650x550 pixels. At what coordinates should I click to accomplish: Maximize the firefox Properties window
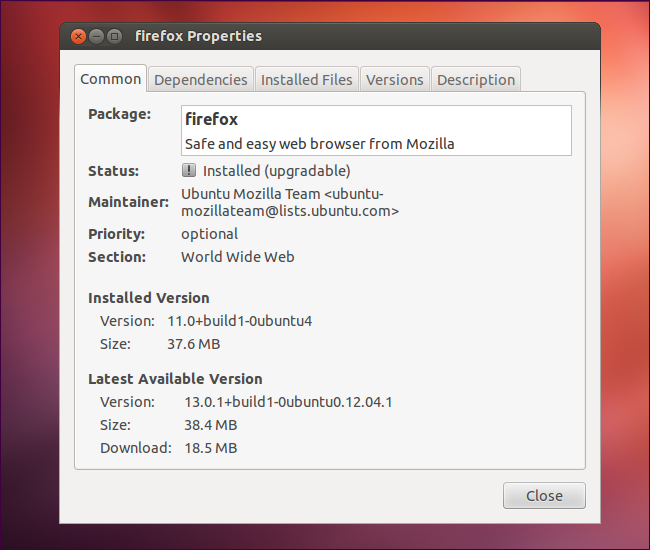(x=114, y=36)
